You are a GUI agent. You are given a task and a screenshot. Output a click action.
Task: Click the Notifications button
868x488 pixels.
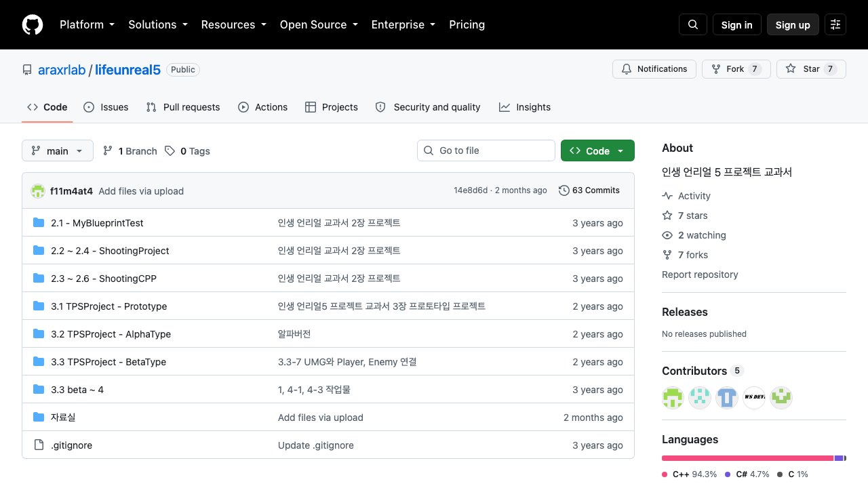(x=654, y=69)
